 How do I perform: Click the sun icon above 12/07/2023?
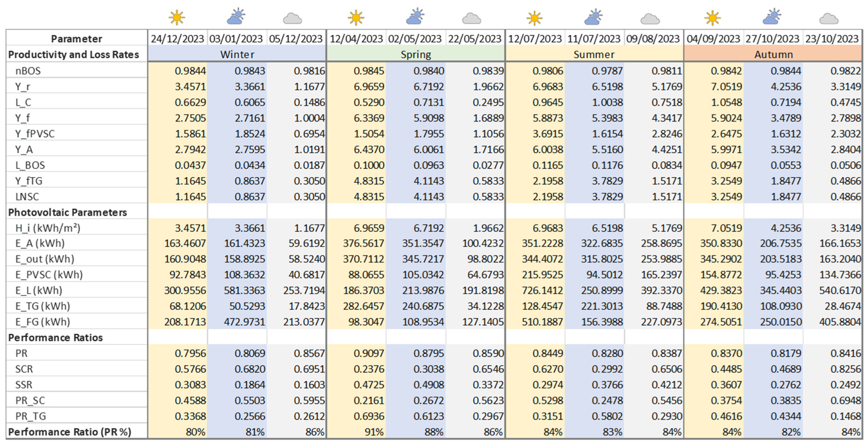pos(534,17)
